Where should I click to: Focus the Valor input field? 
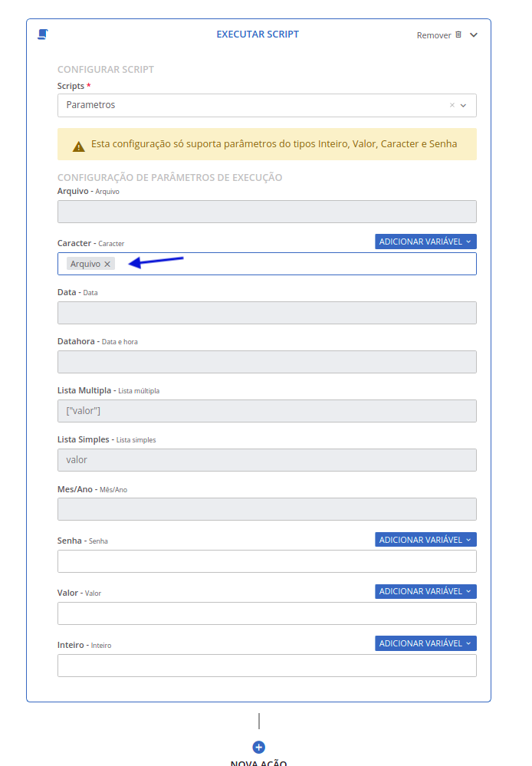[267, 613]
